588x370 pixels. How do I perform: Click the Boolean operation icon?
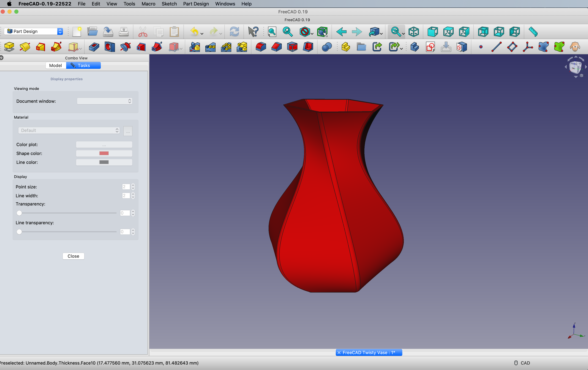(327, 47)
